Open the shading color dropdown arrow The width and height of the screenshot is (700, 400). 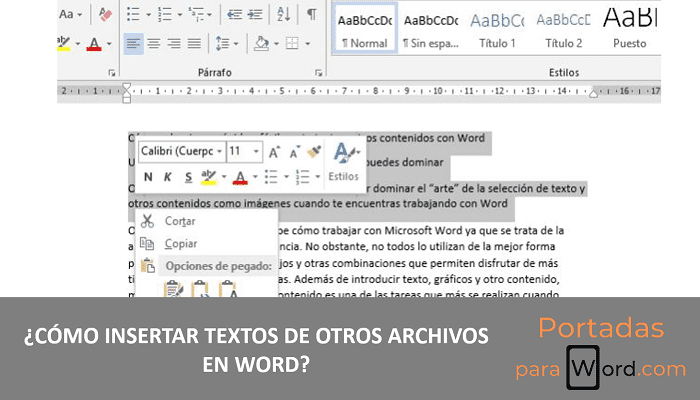(x=276, y=44)
